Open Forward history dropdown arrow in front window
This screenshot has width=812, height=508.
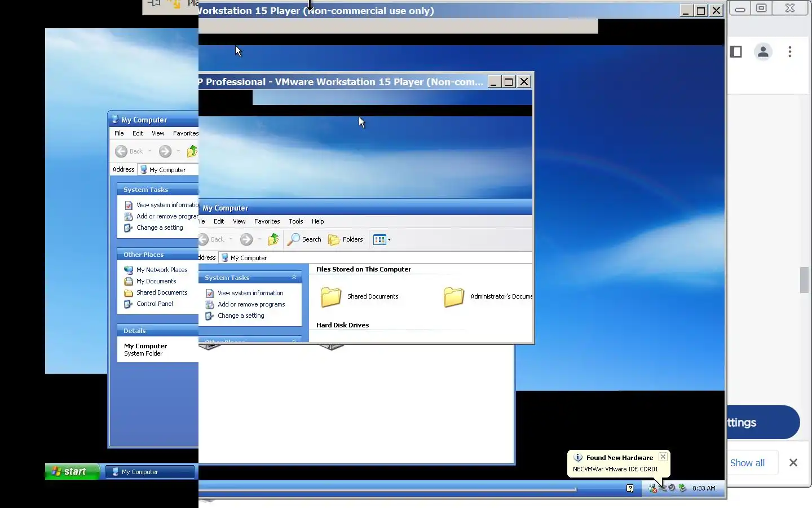[x=259, y=239]
